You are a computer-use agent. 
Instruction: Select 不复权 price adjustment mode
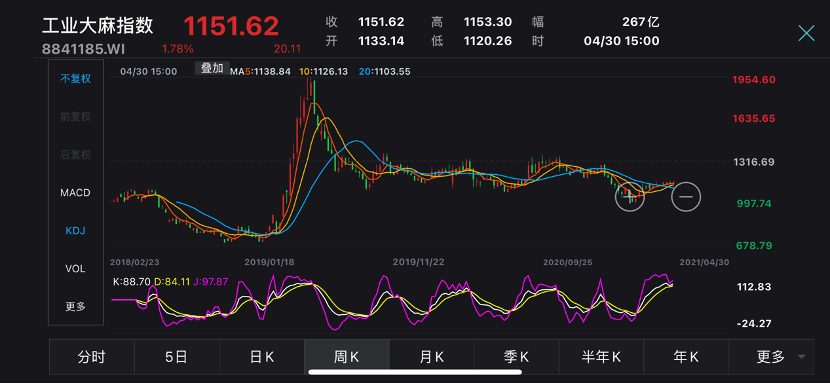75,79
